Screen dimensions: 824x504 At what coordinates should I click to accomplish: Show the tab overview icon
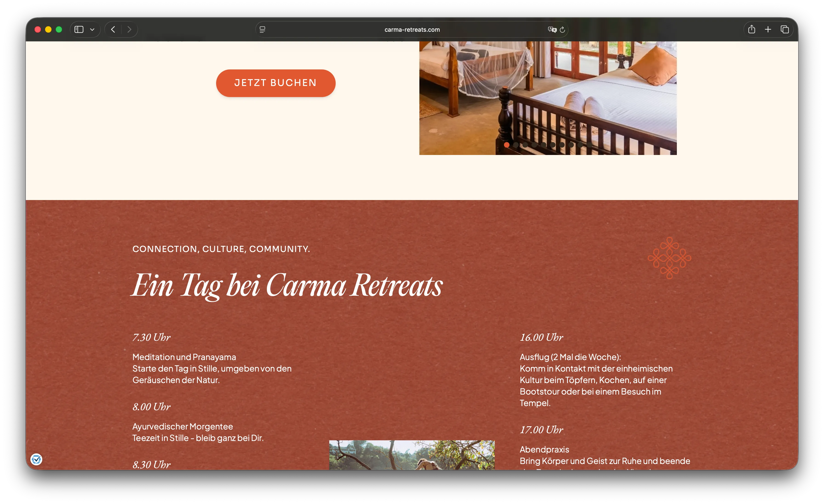(x=784, y=29)
